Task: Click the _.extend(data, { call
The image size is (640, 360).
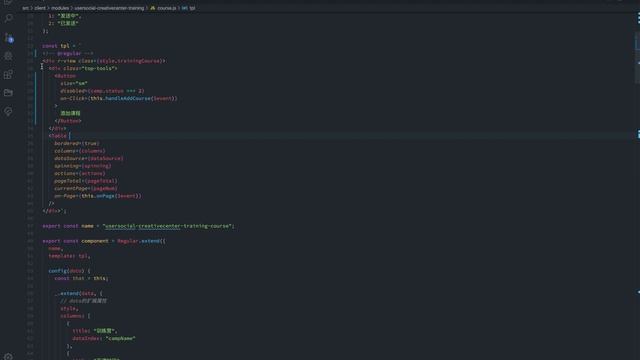Action: coord(78,293)
